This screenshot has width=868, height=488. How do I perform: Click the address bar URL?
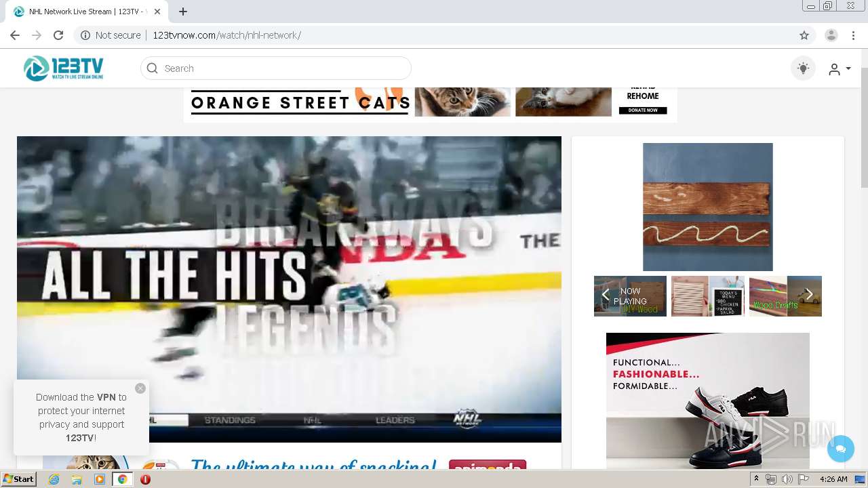[x=226, y=35]
